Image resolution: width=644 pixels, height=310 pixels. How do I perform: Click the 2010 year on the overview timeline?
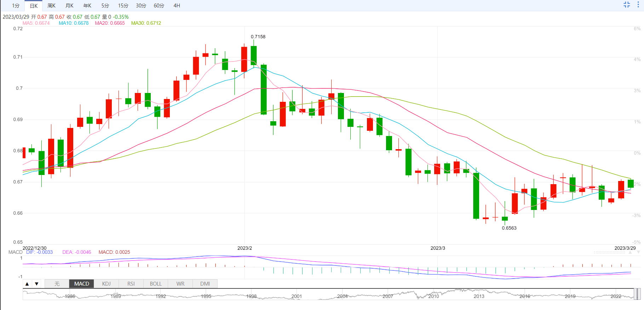433,296
